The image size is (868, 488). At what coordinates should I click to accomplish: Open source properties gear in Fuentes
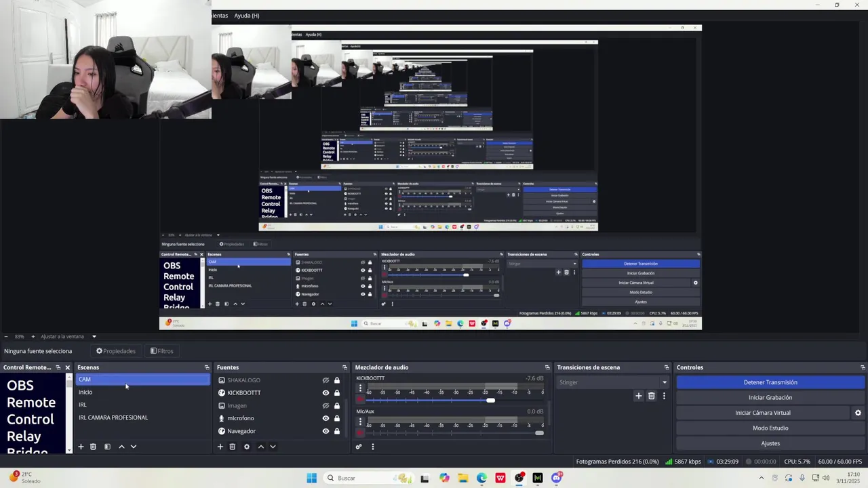tap(247, 447)
